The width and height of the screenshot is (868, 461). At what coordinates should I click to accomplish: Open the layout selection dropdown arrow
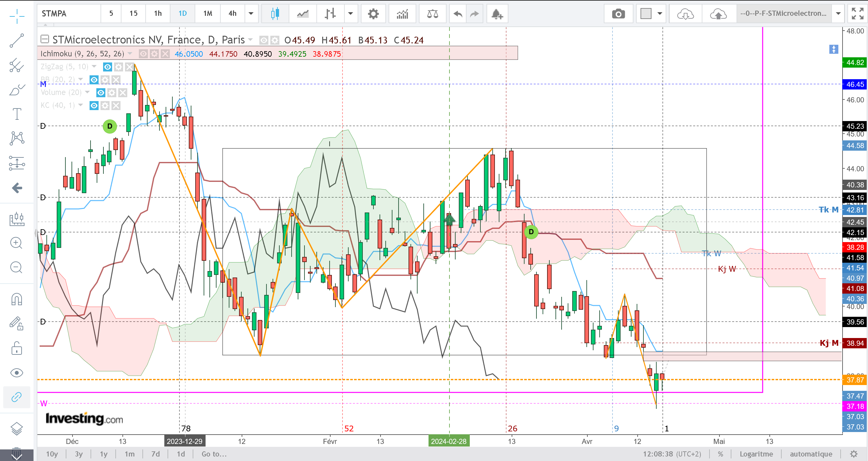(660, 14)
